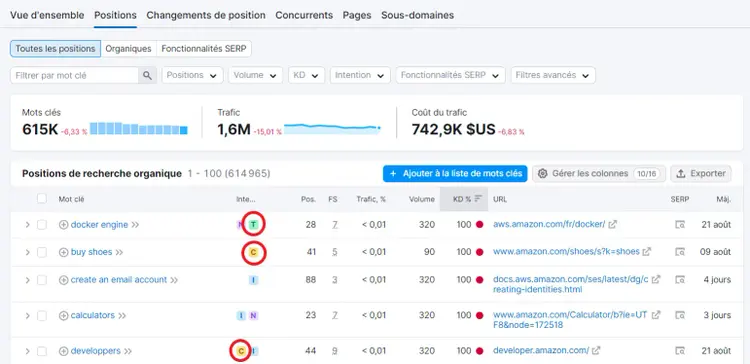Focus the 'Filtrer par mot clé' field
Screen dimensions: 750x364
pyautogui.click(x=74, y=75)
